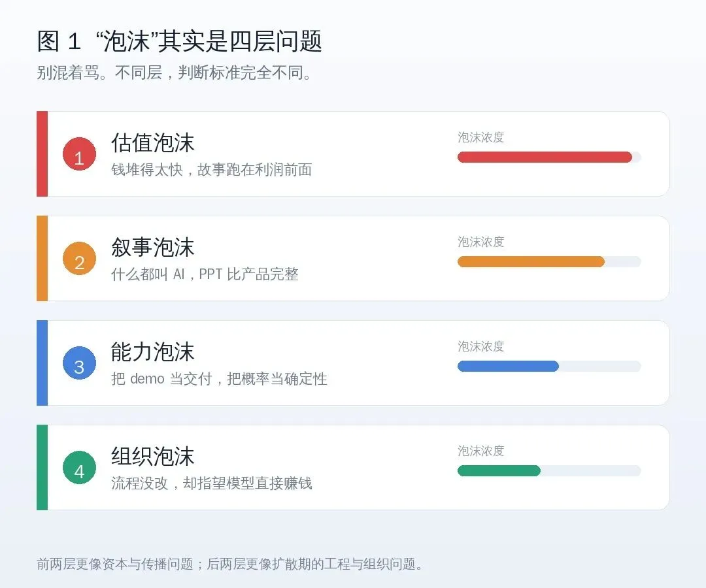Select the orange accent stripe of card 2
The image size is (706, 588).
pos(42,258)
